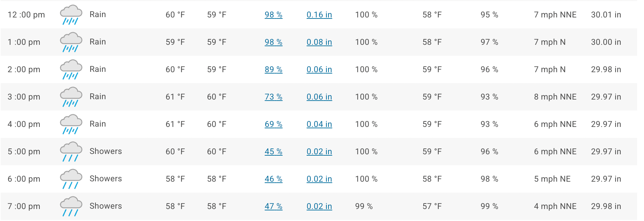Screen dimensions: 644x221
Task: Click the showers icon for 7:00 pm
Action: [71, 206]
